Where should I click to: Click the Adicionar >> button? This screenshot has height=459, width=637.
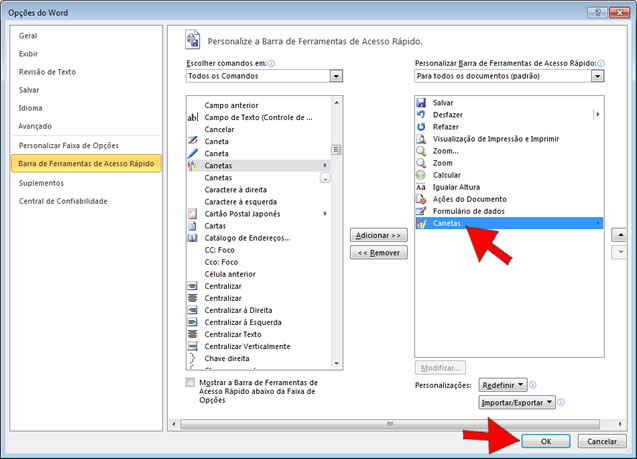pos(379,235)
